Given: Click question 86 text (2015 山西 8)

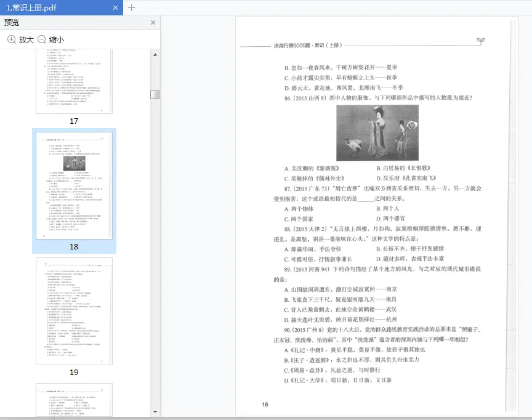Looking at the screenshot, I should [x=378, y=98].
